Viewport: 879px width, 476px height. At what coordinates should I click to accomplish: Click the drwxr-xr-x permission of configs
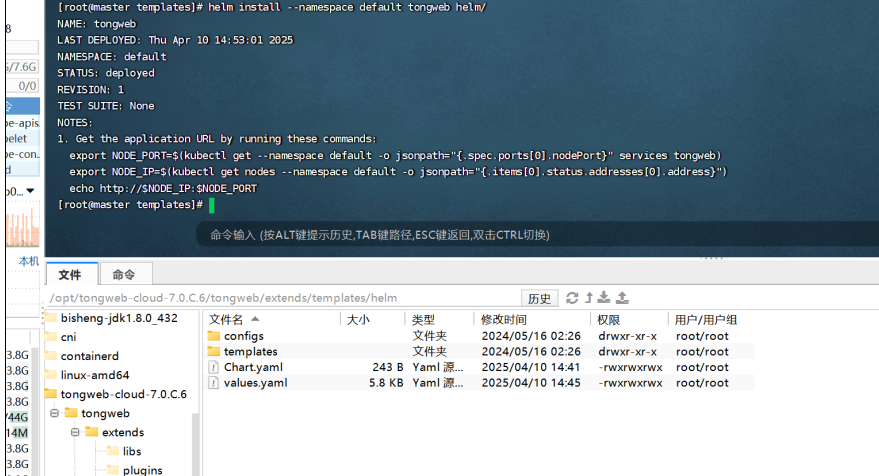pyautogui.click(x=627, y=336)
